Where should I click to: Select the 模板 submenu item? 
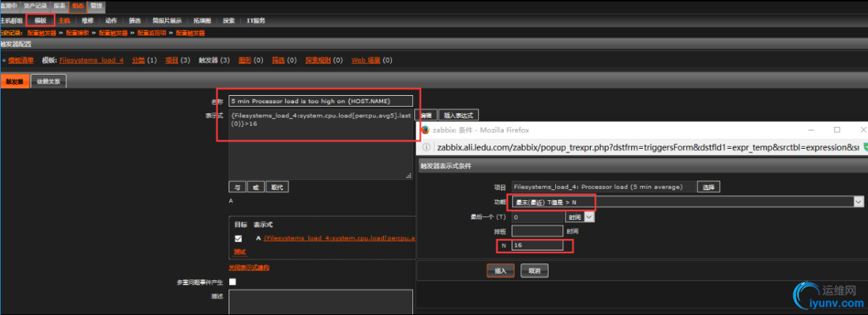pyautogui.click(x=41, y=20)
